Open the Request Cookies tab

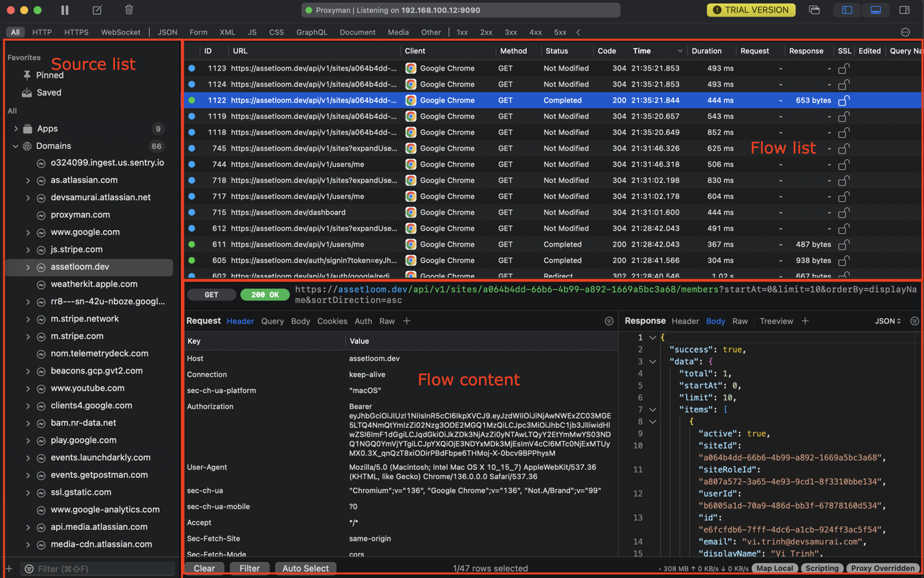332,321
